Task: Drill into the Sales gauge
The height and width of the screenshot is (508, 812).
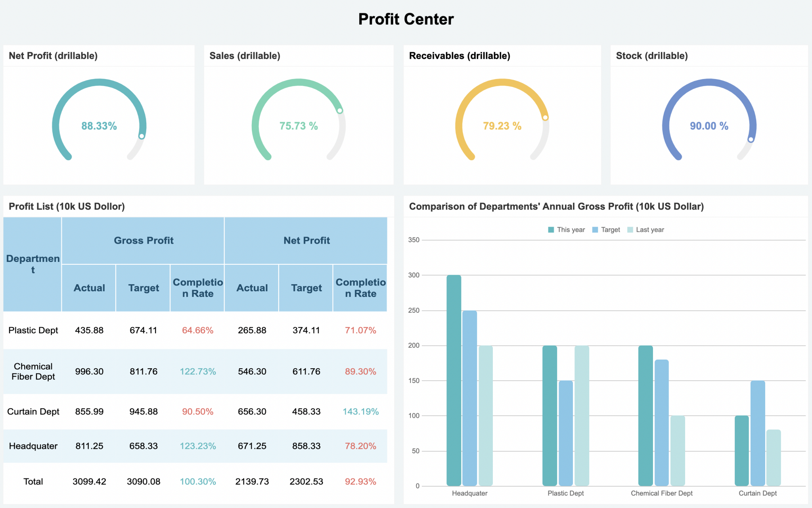Action: click(x=299, y=126)
